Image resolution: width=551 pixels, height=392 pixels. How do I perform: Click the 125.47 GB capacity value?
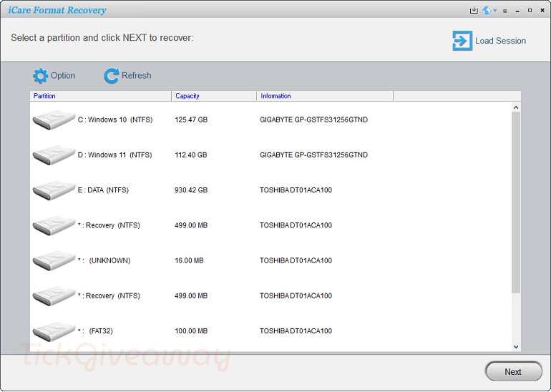191,119
